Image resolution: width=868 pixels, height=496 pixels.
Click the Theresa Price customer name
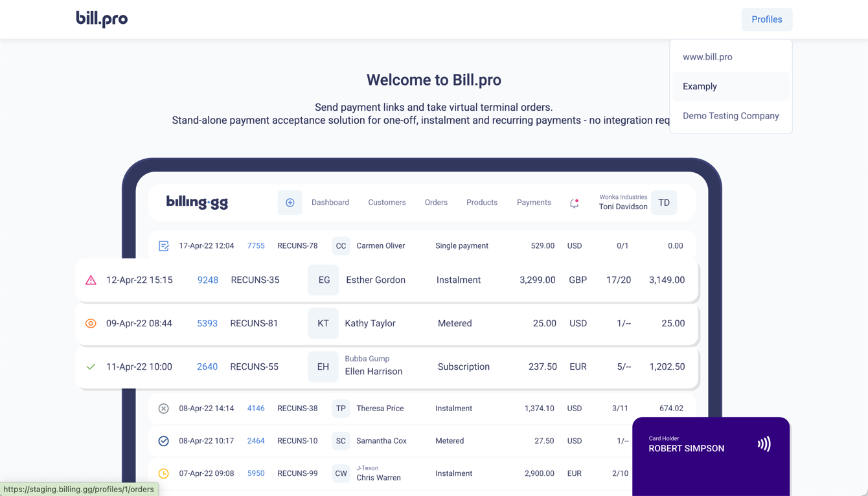pyautogui.click(x=380, y=409)
